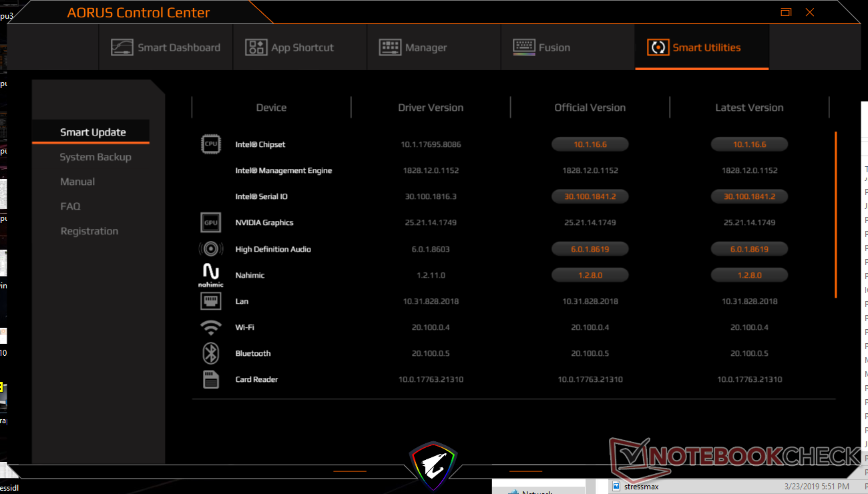Restore the AORUS Control Center window size
The height and width of the screenshot is (494, 868).
786,12
